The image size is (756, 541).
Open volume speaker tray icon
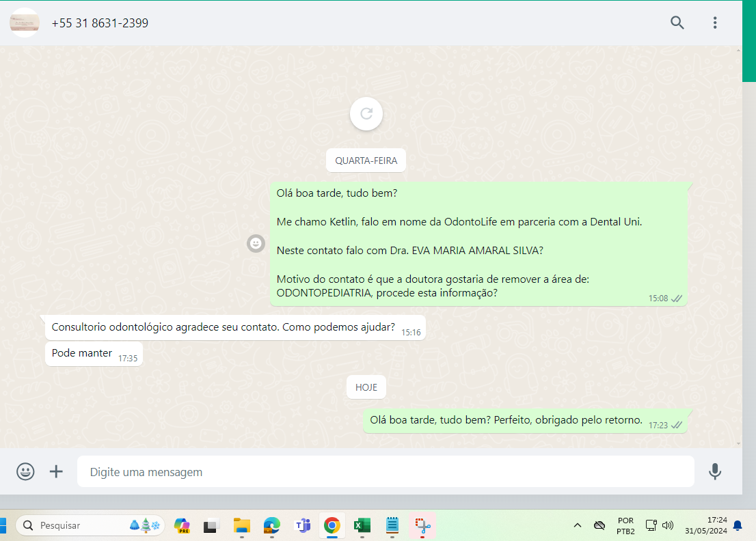click(x=668, y=525)
